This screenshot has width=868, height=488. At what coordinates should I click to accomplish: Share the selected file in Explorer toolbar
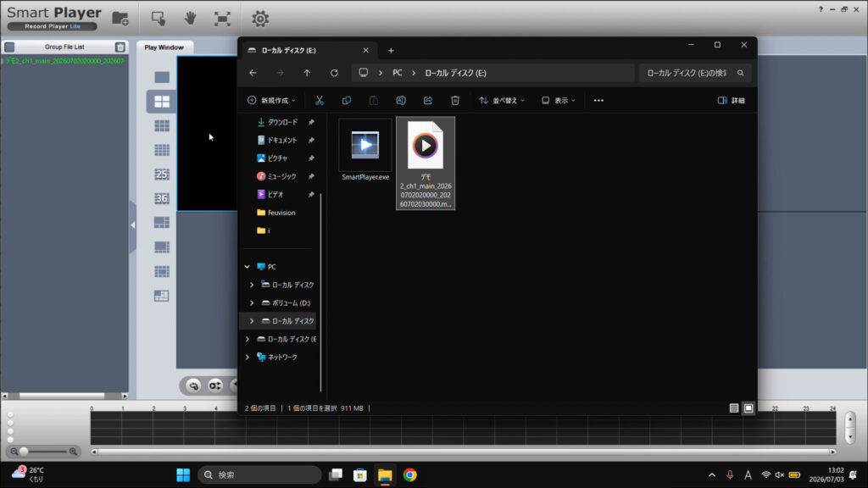coord(428,100)
